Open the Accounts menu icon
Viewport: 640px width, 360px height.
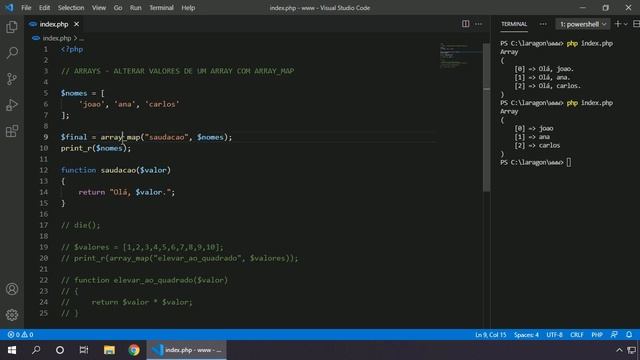point(12,289)
